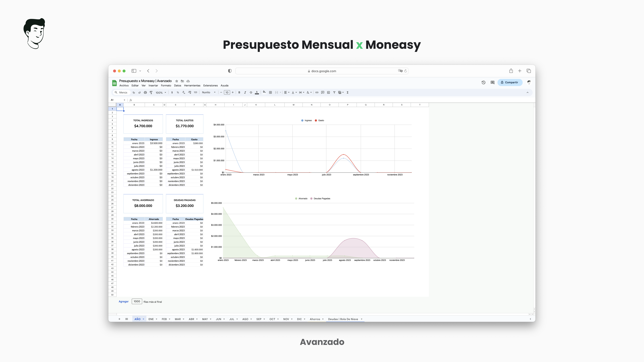This screenshot has height=362, width=644.
Task: Open the Deudas | Bola De Nieve tab
Action: pyautogui.click(x=343, y=319)
